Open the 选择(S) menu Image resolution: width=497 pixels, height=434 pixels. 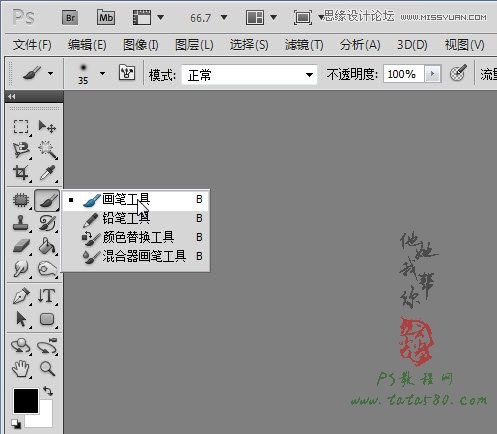tap(249, 45)
